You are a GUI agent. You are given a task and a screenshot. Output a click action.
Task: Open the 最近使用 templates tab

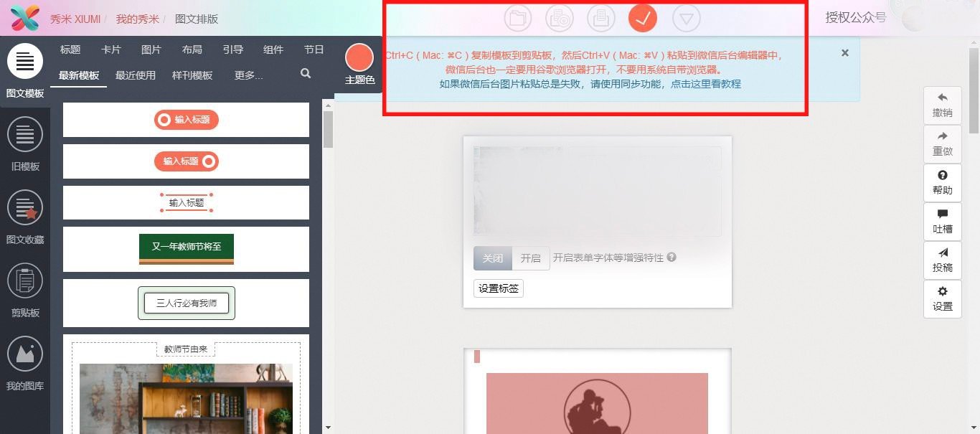pos(136,75)
